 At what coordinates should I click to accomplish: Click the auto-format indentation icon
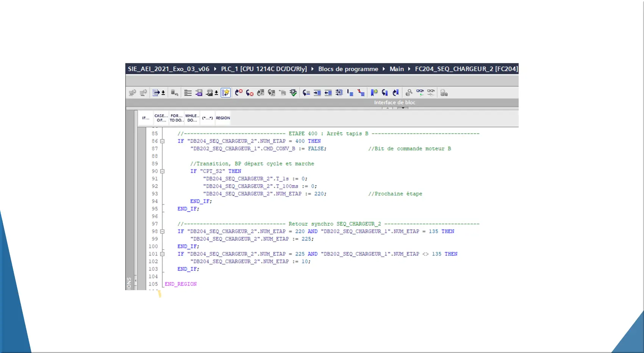coord(339,92)
